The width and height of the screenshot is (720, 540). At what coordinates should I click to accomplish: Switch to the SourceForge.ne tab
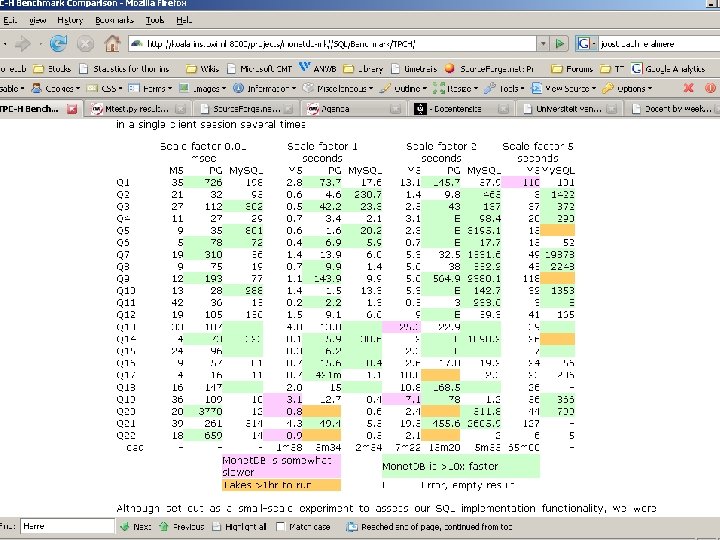point(246,109)
